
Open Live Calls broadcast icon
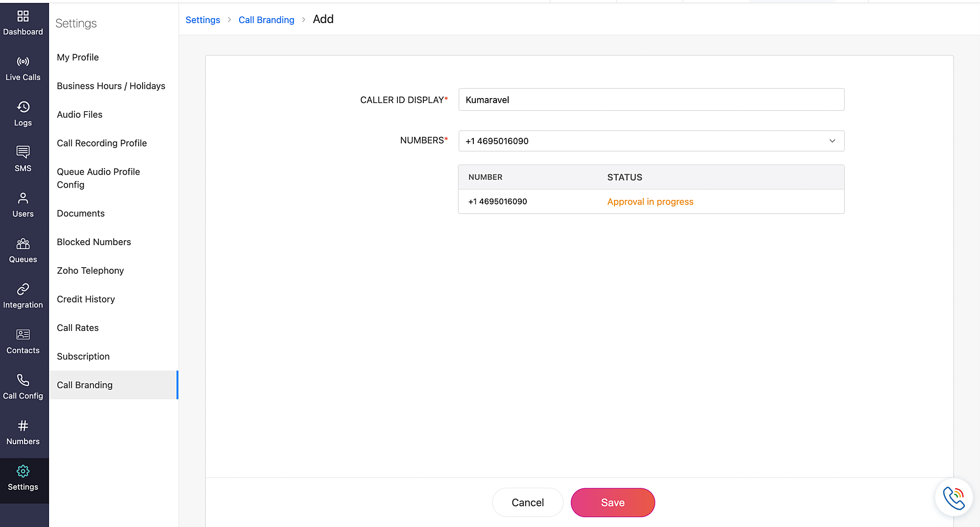tap(23, 62)
